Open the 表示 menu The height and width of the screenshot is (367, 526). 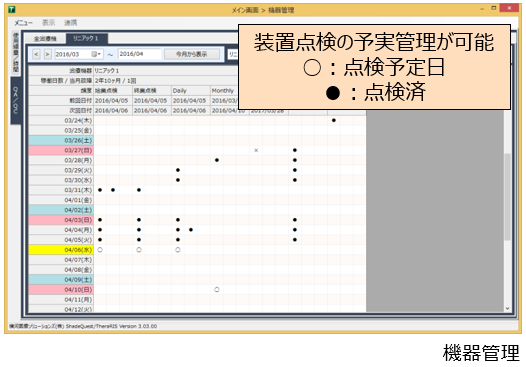pyautogui.click(x=49, y=23)
